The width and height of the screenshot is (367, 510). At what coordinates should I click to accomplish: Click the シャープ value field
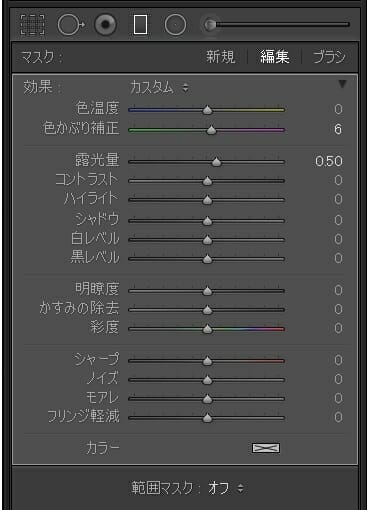click(x=338, y=360)
